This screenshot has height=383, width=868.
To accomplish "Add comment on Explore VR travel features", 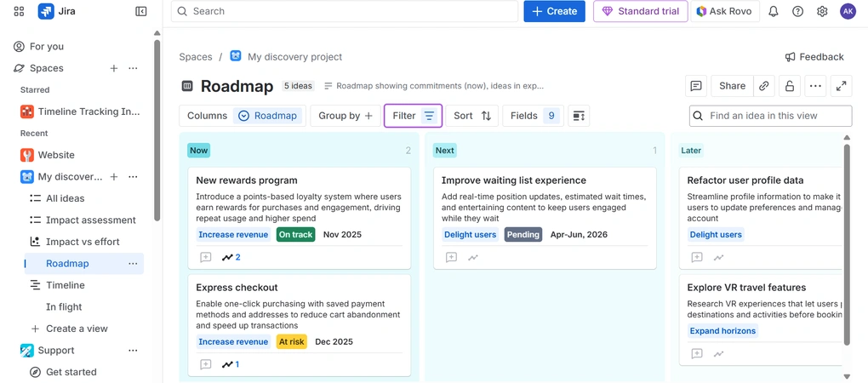I will 697,353.
